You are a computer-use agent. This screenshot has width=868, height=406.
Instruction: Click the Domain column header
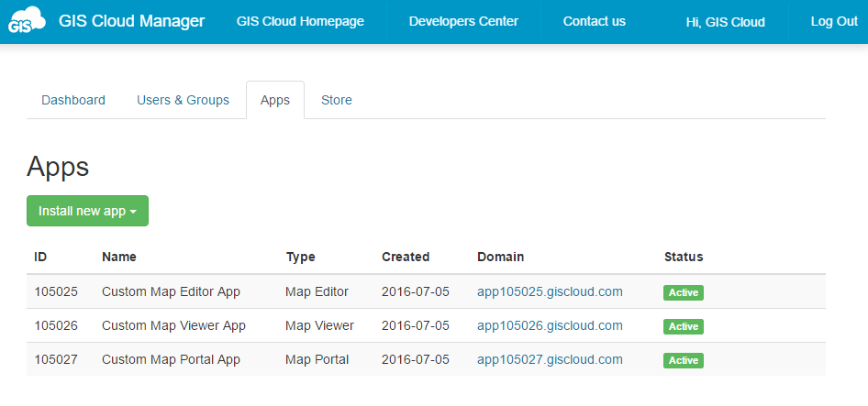[x=500, y=257]
